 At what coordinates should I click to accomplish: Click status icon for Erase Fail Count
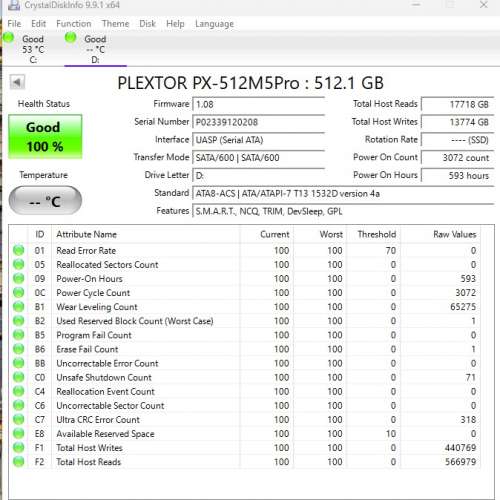click(19, 349)
